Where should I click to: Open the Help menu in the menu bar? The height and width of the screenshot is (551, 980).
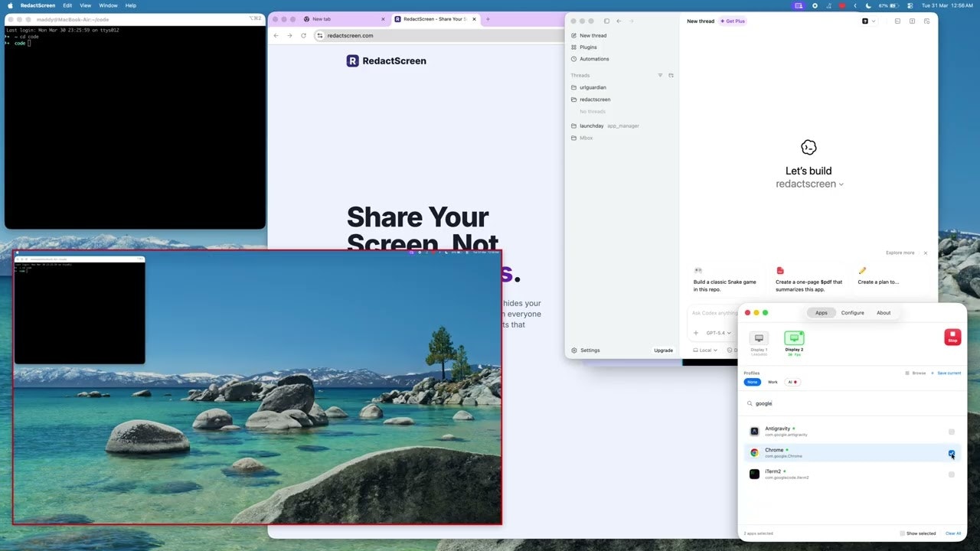pos(131,5)
